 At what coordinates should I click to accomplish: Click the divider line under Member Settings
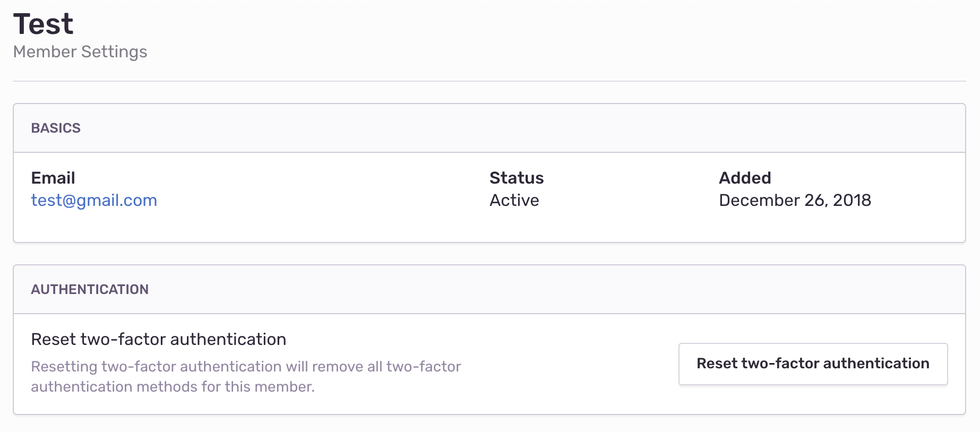click(x=489, y=81)
